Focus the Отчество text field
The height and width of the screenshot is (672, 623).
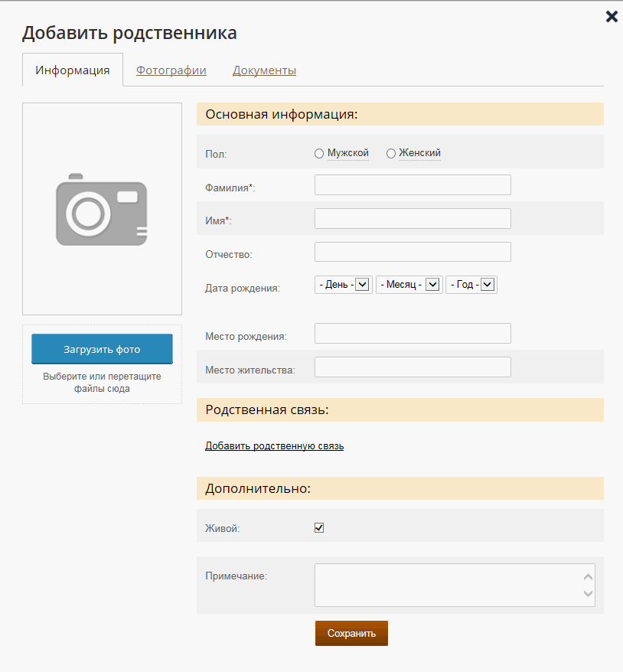413,253
